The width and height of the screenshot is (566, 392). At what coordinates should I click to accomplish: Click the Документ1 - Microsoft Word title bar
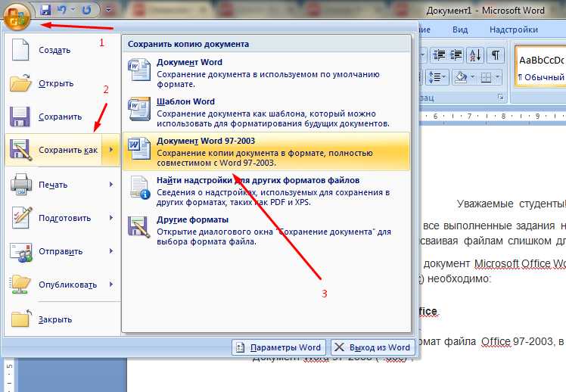pyautogui.click(x=485, y=11)
